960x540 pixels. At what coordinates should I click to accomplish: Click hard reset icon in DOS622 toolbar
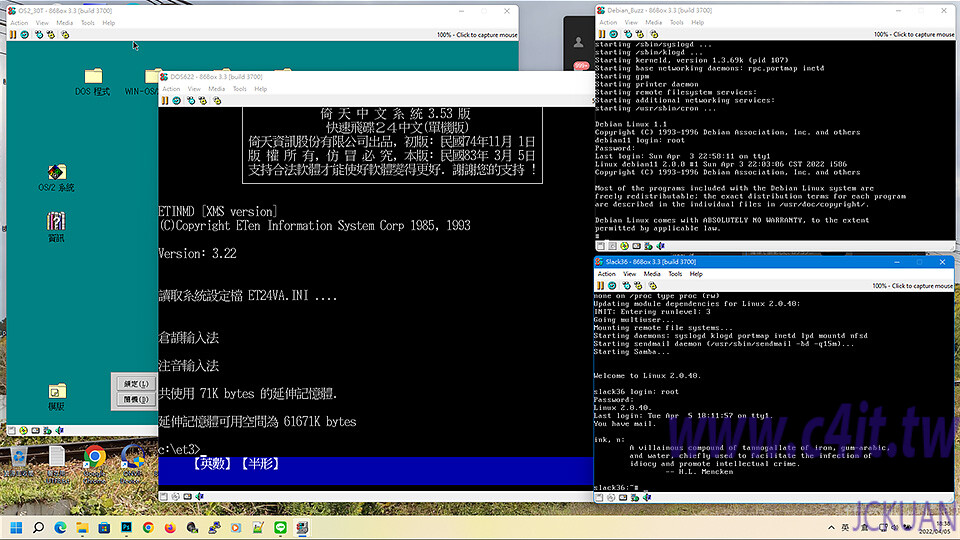pos(176,101)
